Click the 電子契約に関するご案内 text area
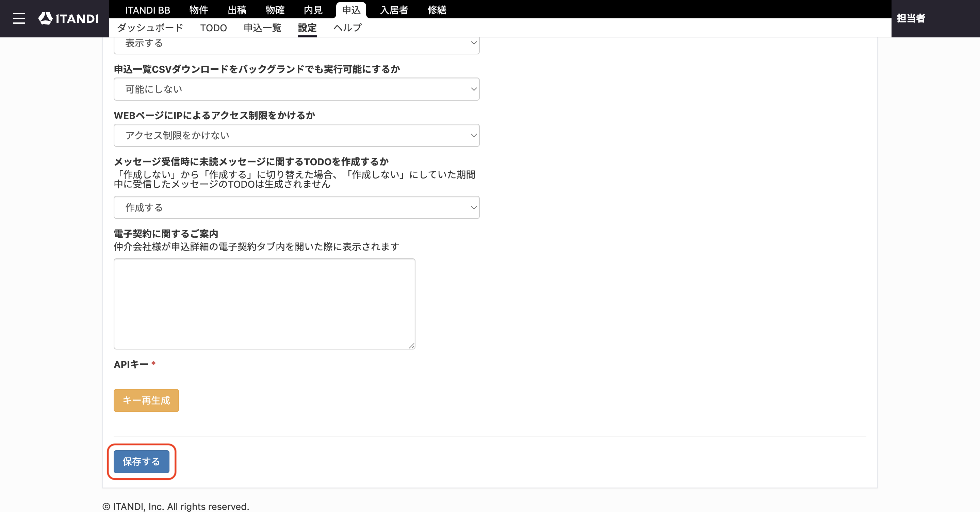This screenshot has height=512, width=980. pos(264,304)
